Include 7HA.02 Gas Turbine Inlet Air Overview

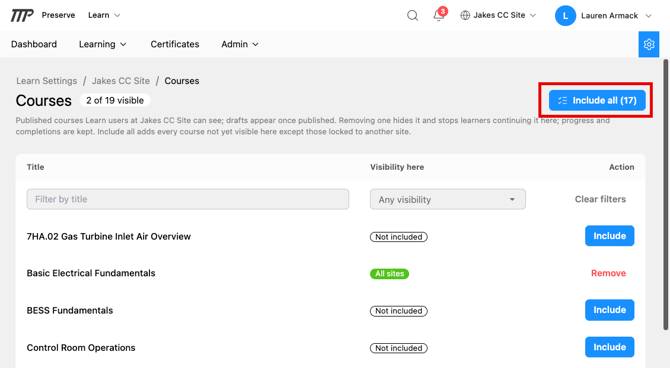pyautogui.click(x=609, y=236)
